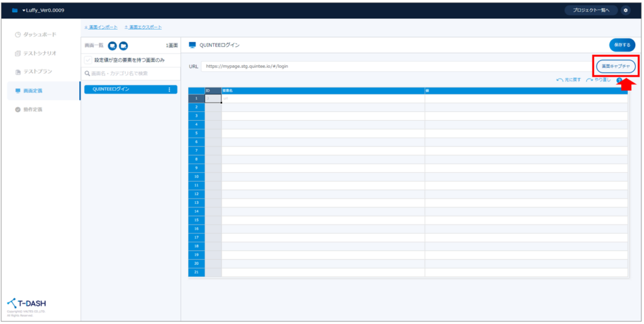The width and height of the screenshot is (644, 324).
Task: Click the プロジェクト一覧へ button
Action: [591, 11]
